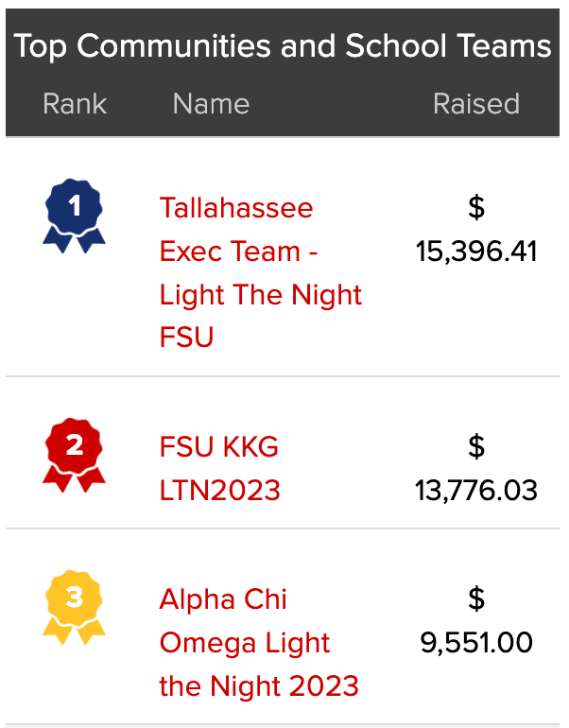Viewport: 569px width, 728px height.
Task: Click the LTN2023 text in second team name
Action: tap(220, 490)
